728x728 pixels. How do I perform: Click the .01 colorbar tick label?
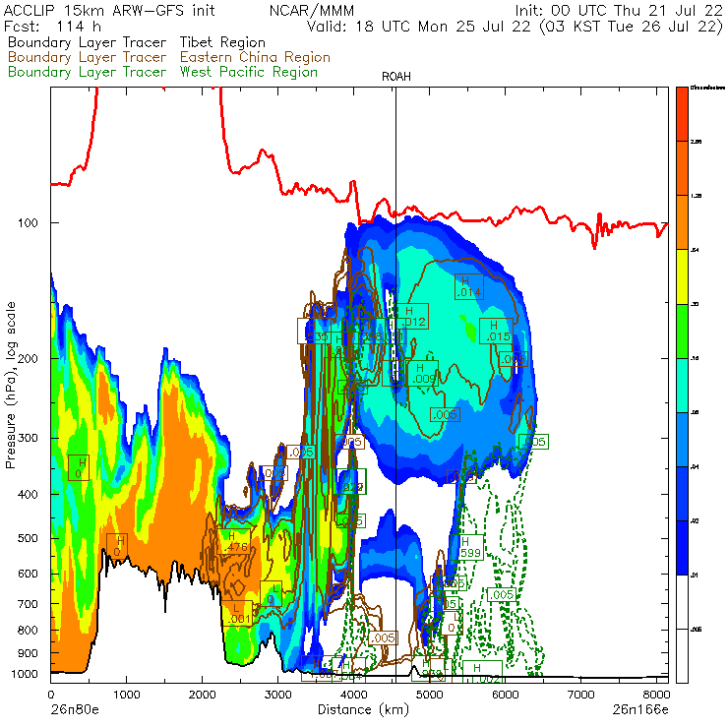pyautogui.click(x=695, y=576)
